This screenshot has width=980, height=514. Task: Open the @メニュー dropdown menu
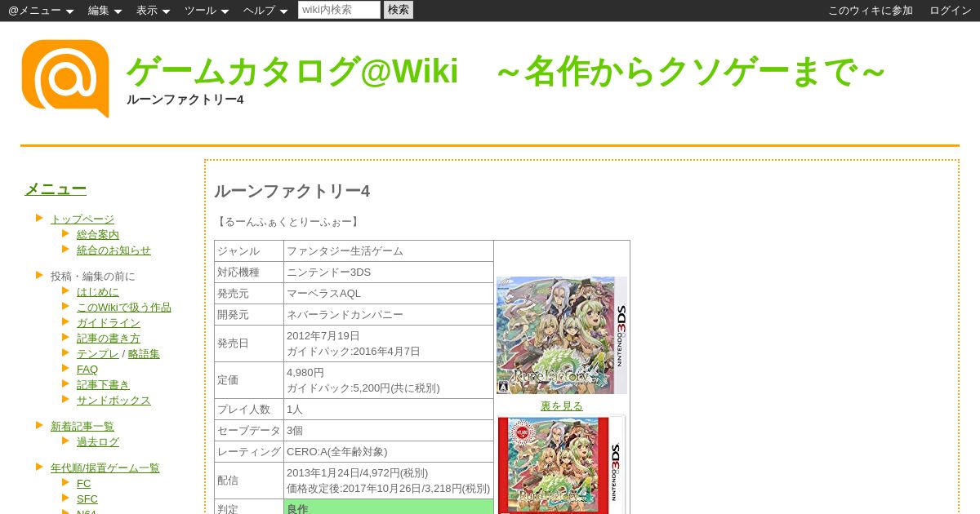[41, 11]
